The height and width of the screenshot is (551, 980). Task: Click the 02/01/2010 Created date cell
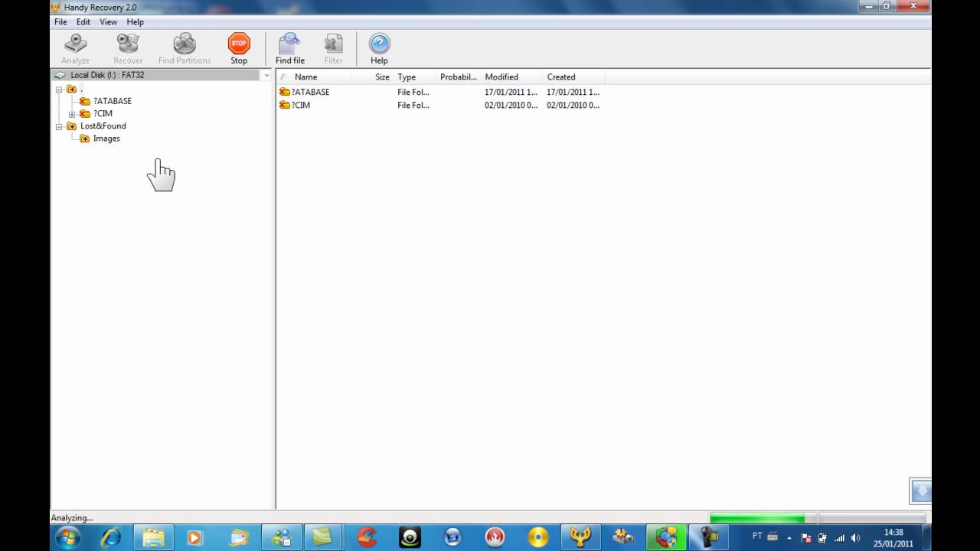[573, 105]
